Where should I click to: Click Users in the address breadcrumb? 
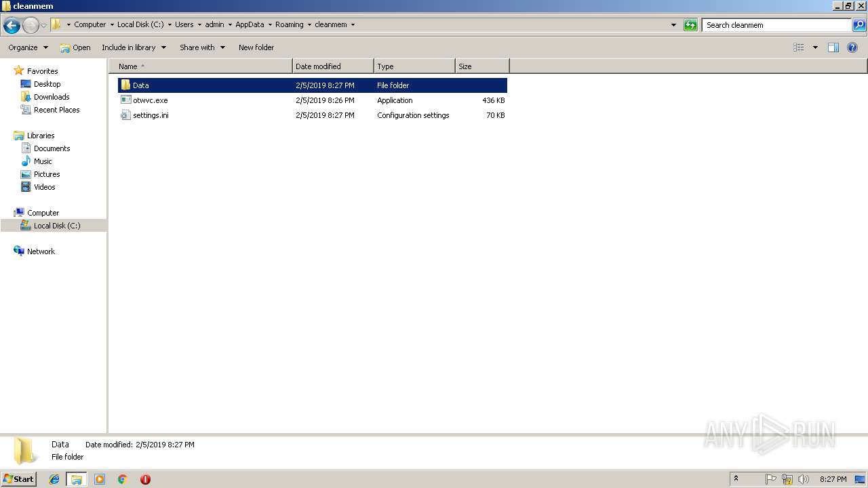click(184, 24)
